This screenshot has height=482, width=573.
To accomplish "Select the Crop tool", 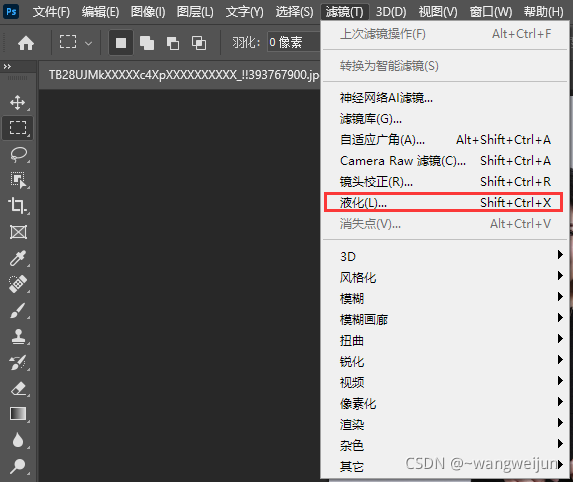I will pos(18,206).
